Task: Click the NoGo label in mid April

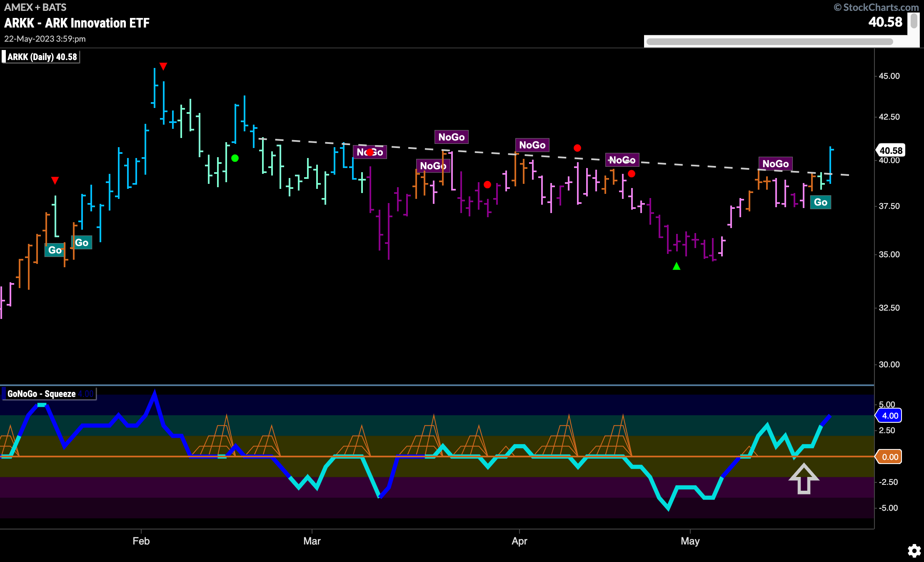Action: pos(622,160)
